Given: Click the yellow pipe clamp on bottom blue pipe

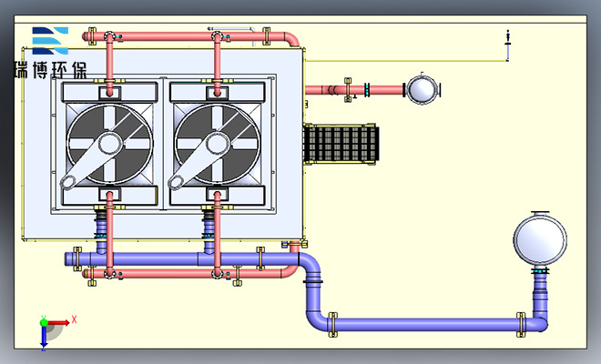Looking at the screenshot, I should tap(331, 322).
